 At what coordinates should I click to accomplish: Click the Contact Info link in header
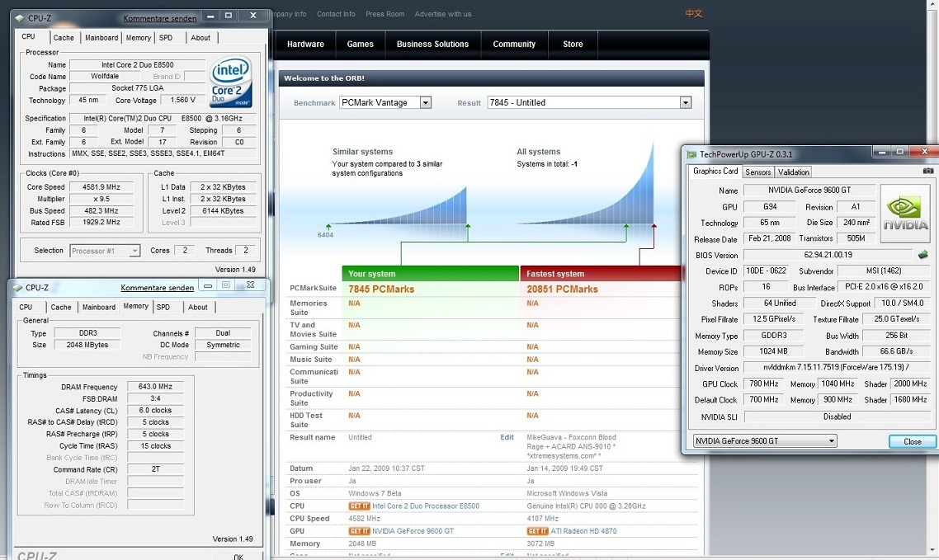tap(335, 14)
